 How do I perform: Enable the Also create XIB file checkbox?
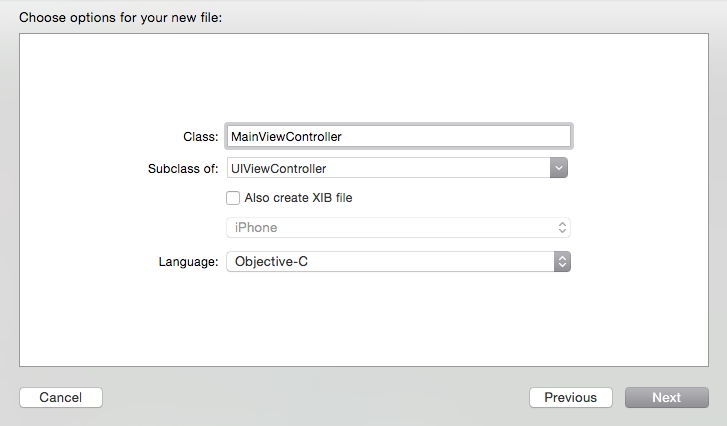click(x=234, y=198)
